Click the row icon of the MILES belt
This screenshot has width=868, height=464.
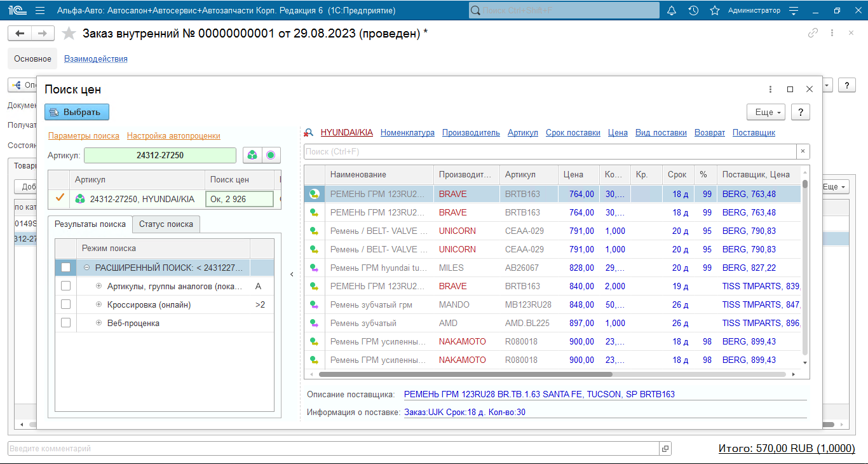pyautogui.click(x=314, y=268)
